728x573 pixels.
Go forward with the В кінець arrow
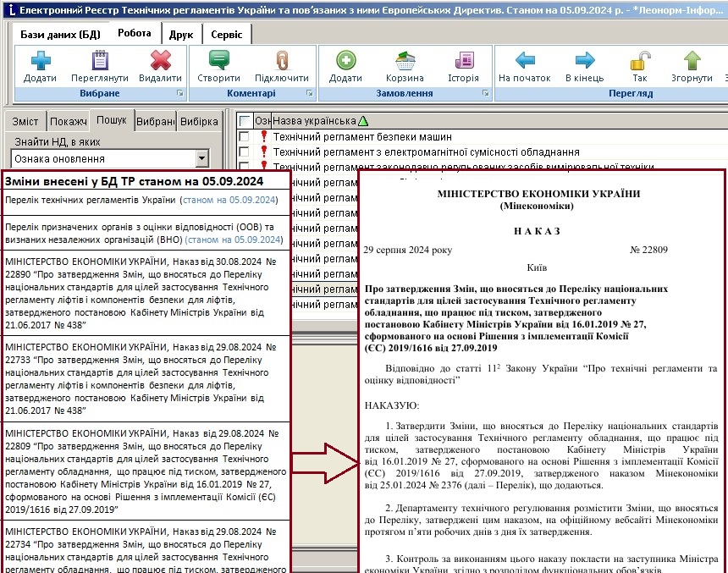585,61
